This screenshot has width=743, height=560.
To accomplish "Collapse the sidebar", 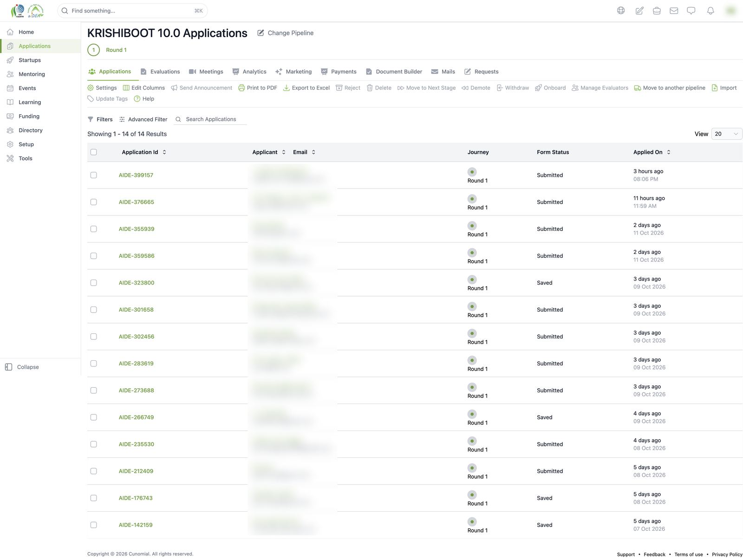I will 22,367.
